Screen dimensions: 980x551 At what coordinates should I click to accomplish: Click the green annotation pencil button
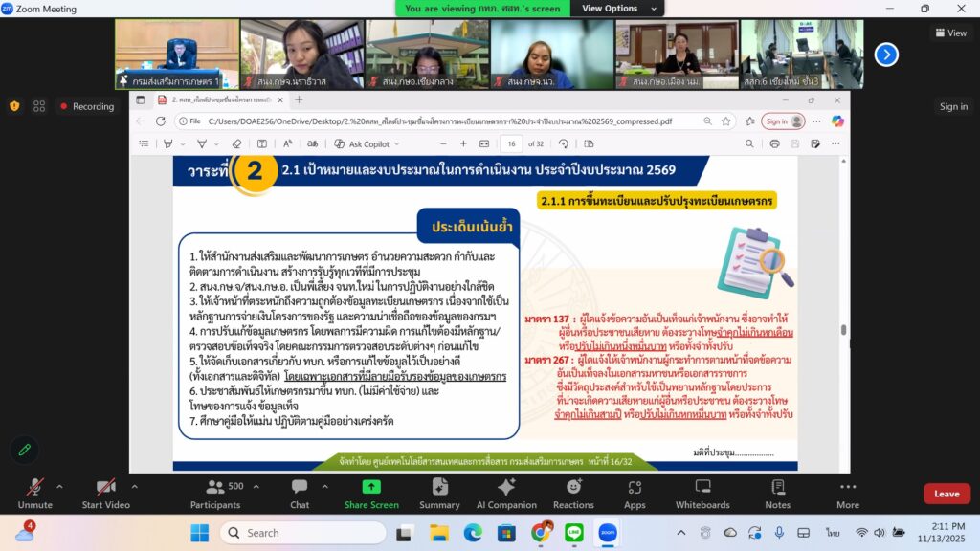(24, 449)
